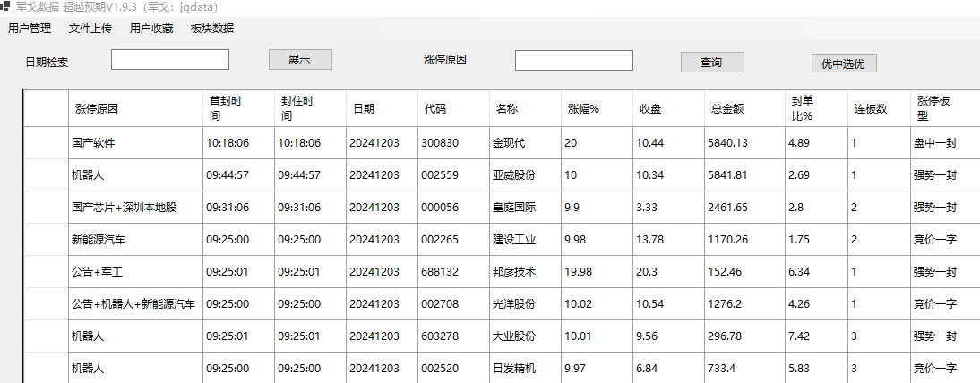Select the 公告+军工 cell
The width and height of the screenshot is (980, 383).
(x=135, y=272)
